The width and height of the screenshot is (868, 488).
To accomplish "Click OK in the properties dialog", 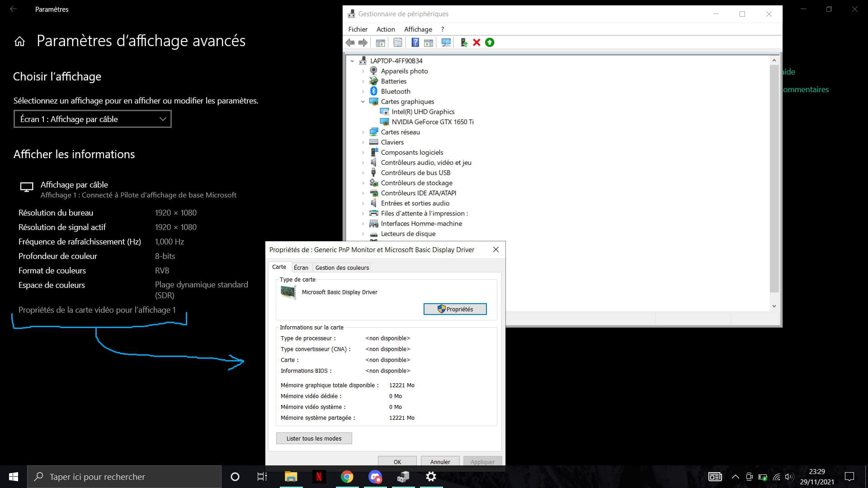I will (397, 461).
